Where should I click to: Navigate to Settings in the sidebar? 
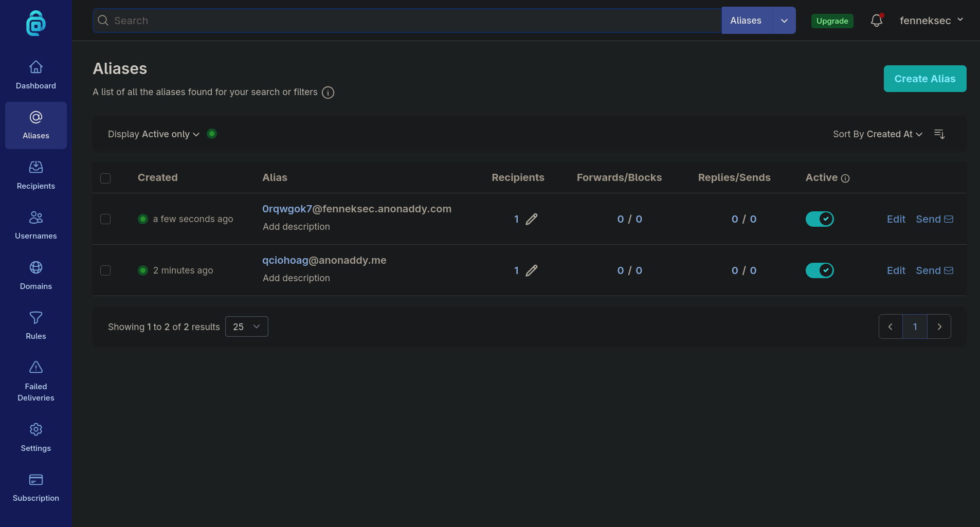pos(36,437)
